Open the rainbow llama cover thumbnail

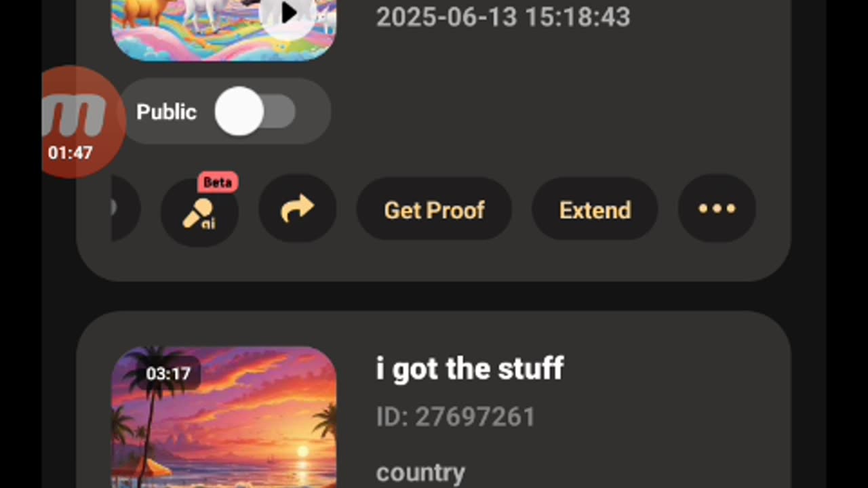click(x=224, y=30)
